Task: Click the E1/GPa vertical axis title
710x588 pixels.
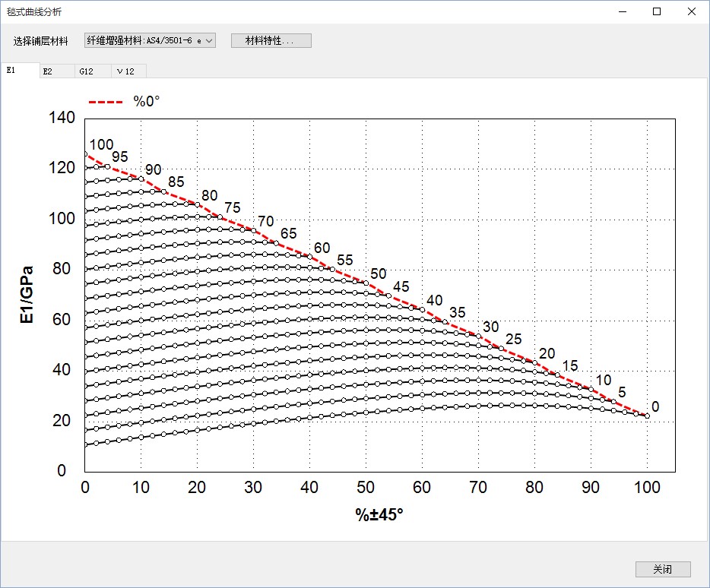Action: 27,295
